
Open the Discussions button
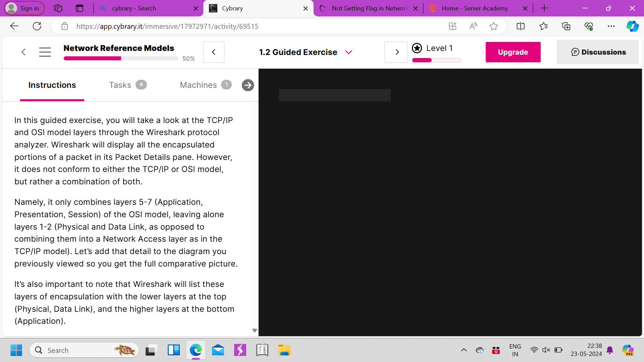click(x=598, y=52)
